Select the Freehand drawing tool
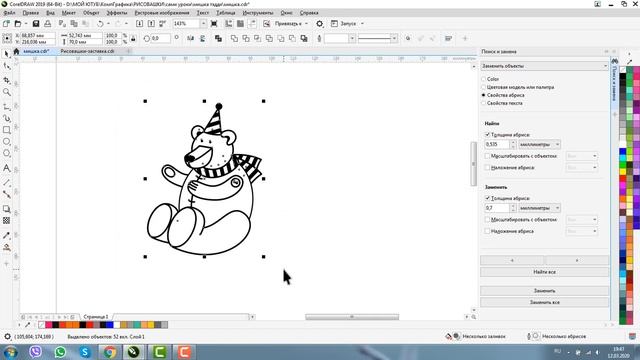This screenshot has height=360, width=640. coord(7,107)
